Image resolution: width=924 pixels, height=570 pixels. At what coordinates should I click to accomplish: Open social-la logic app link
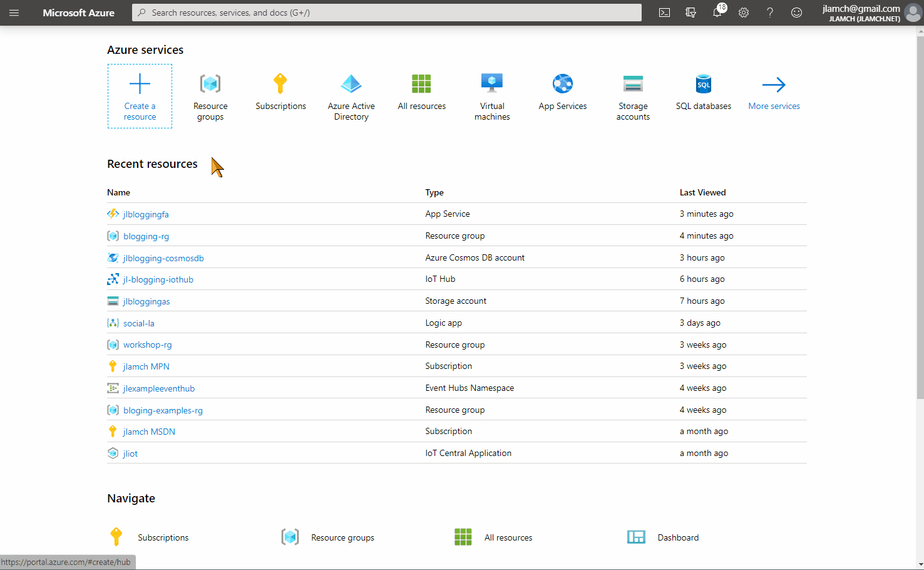pos(138,323)
